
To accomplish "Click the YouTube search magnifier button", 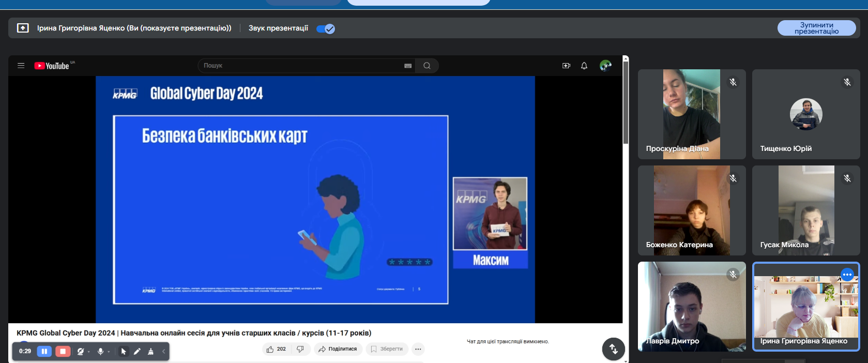I will [x=427, y=66].
